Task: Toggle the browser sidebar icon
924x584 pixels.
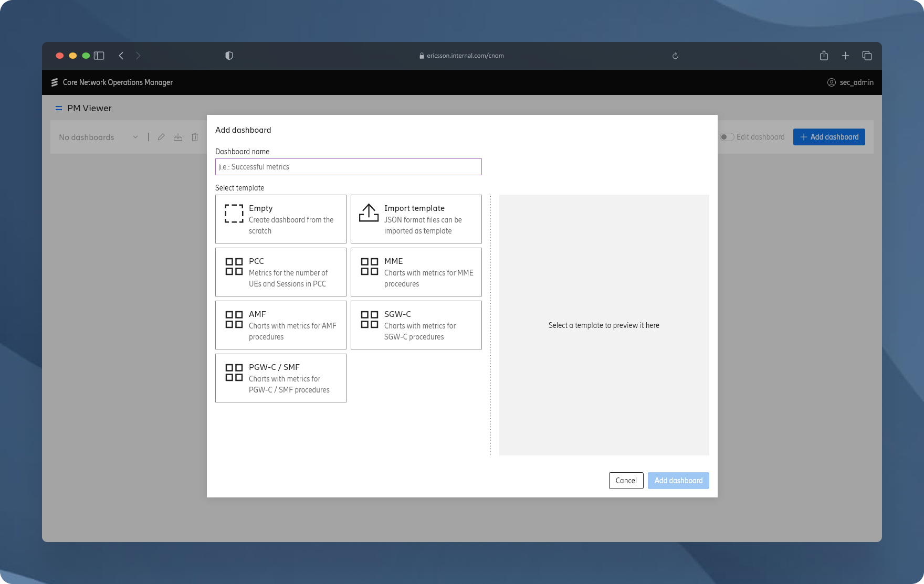Action: tap(99, 56)
